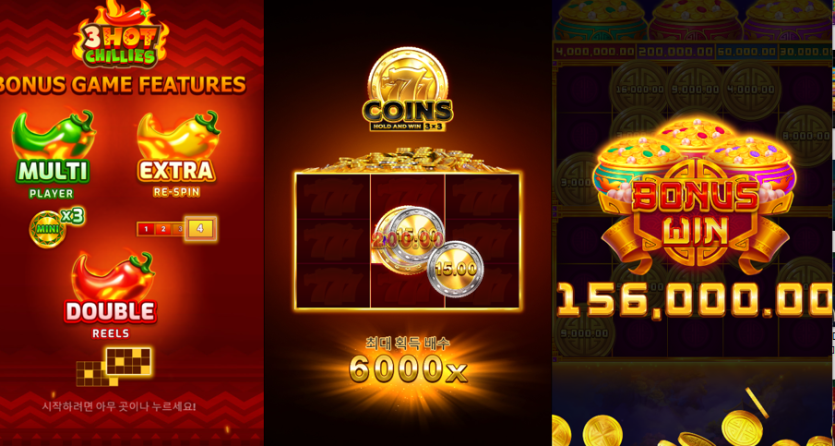Click the teal treasure pot
835x446 pixels.
(601, 20)
